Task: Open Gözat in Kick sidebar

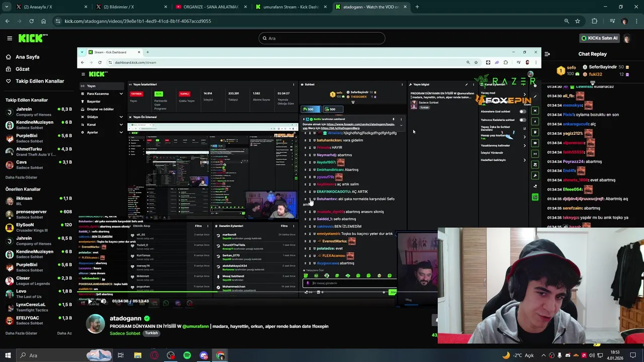Action: pyautogui.click(x=22, y=69)
